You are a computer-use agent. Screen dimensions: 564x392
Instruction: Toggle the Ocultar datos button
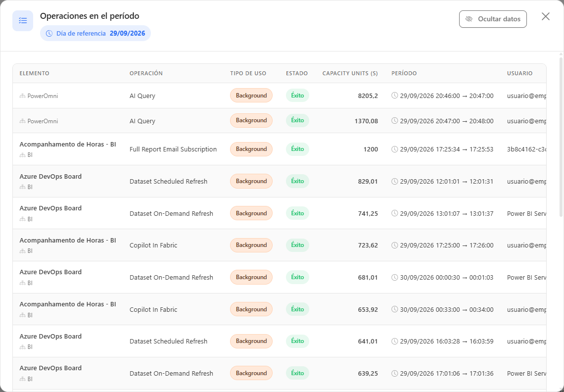(493, 19)
